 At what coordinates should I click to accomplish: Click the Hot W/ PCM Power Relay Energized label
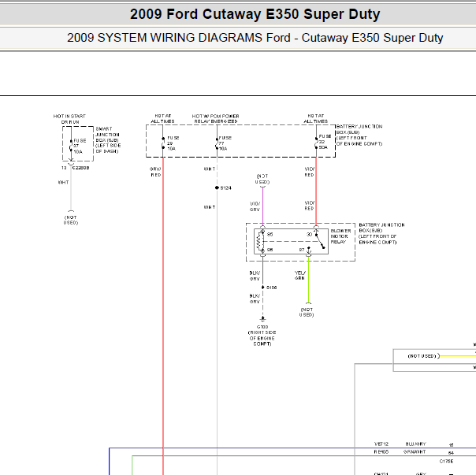click(x=215, y=119)
